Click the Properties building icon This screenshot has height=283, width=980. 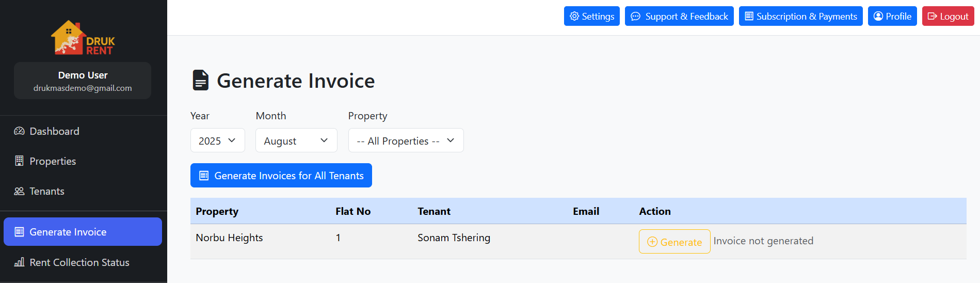coord(19,161)
